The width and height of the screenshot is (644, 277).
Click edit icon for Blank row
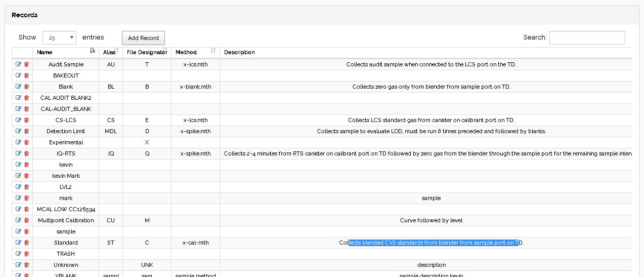tap(19, 87)
